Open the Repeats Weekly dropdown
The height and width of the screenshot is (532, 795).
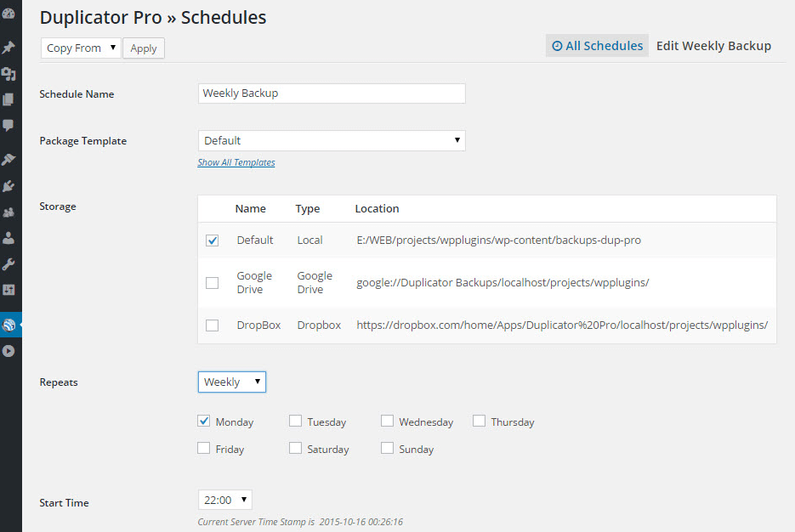(232, 382)
